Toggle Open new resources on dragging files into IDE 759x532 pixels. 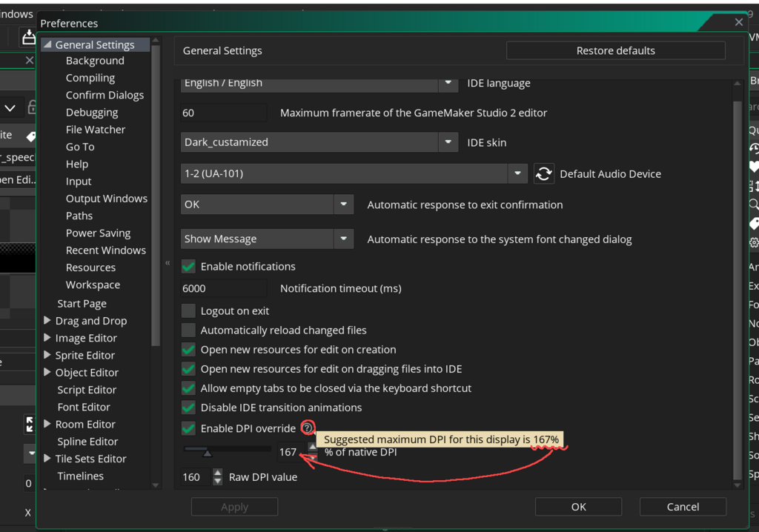188,369
